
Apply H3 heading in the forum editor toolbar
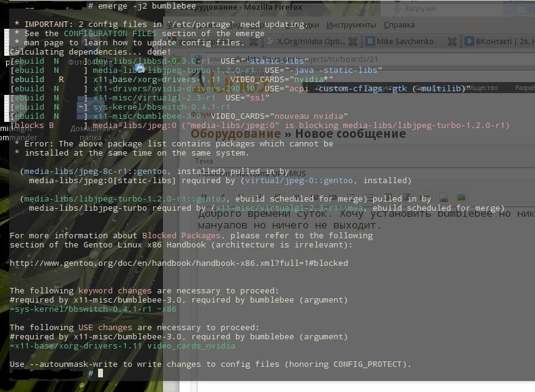[332, 197]
